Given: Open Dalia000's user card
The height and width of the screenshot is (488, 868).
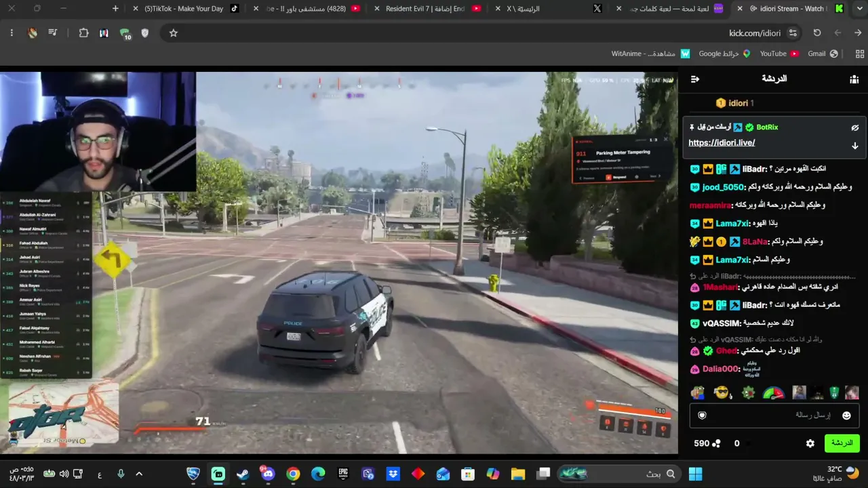Looking at the screenshot, I should pos(722,369).
